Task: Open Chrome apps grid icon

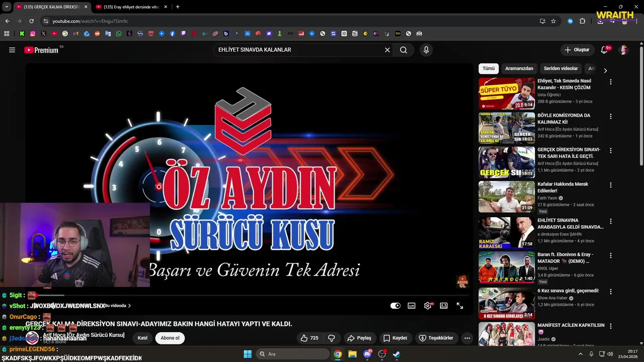Action: pos(7,34)
